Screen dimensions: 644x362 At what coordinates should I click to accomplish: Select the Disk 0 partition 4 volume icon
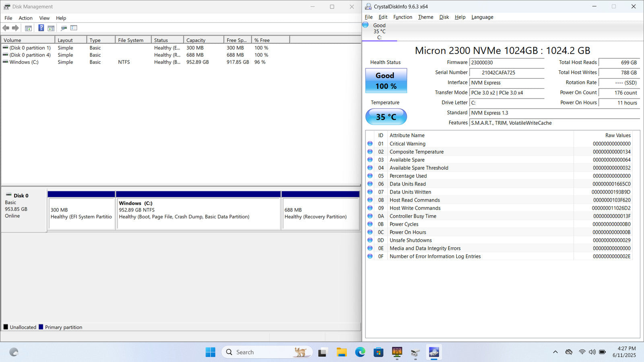[x=5, y=55]
